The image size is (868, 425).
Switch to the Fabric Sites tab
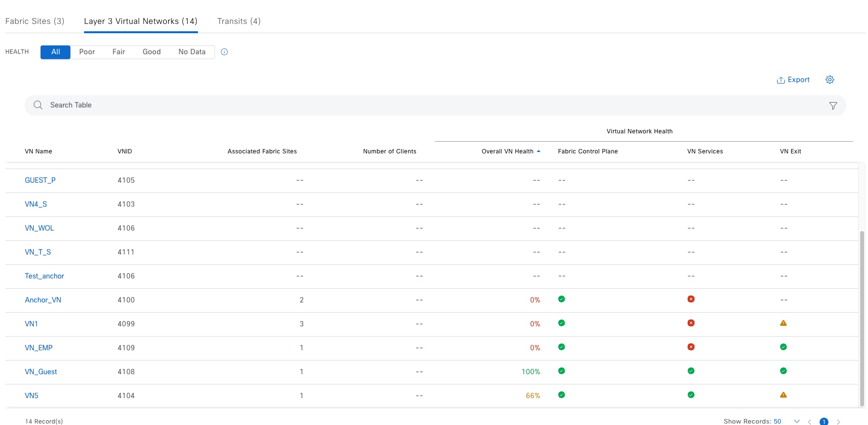(x=35, y=21)
